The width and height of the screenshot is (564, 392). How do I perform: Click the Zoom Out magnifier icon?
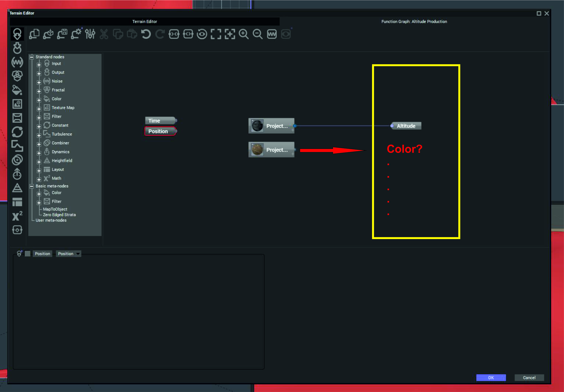[x=258, y=34]
